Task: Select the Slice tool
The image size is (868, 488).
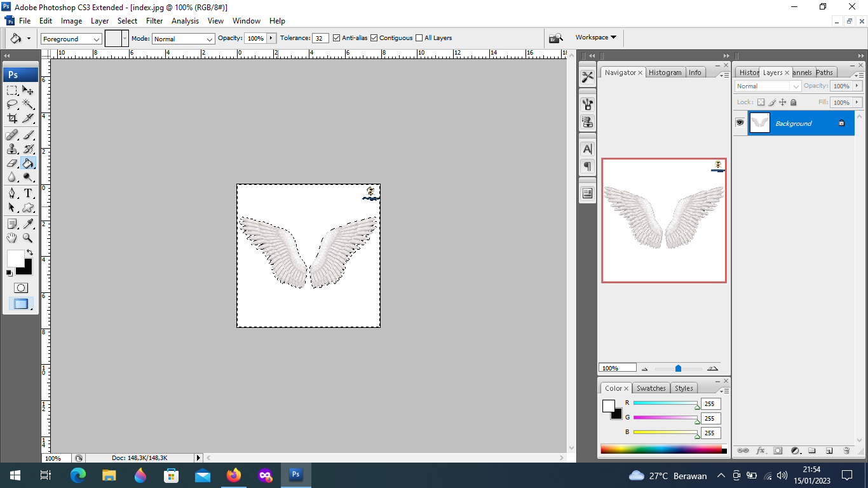Action: point(28,118)
